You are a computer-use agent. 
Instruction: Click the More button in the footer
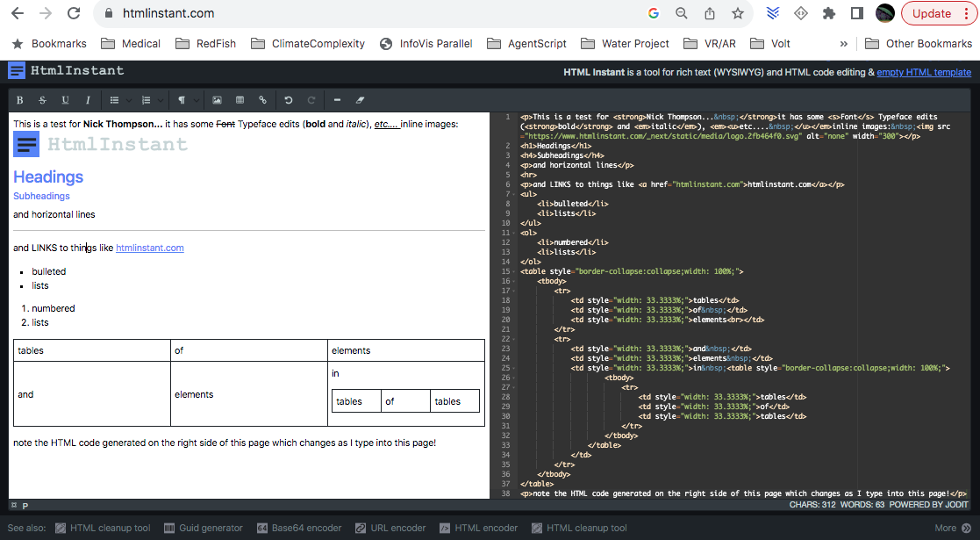tap(953, 528)
